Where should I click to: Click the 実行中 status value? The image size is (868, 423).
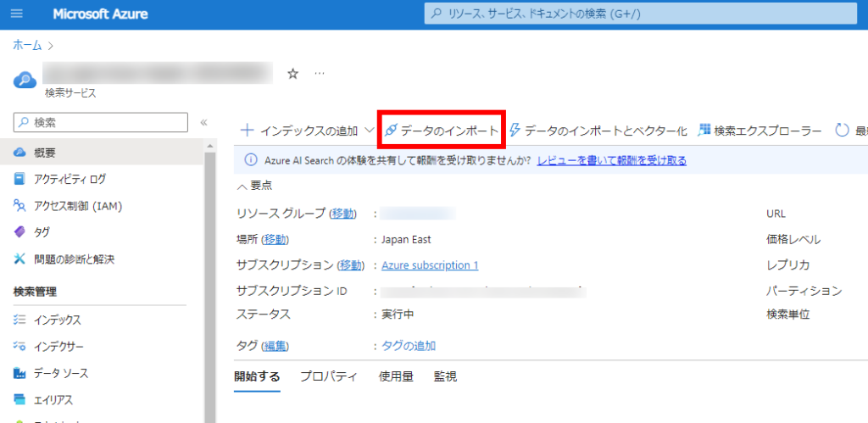pyautogui.click(x=398, y=314)
